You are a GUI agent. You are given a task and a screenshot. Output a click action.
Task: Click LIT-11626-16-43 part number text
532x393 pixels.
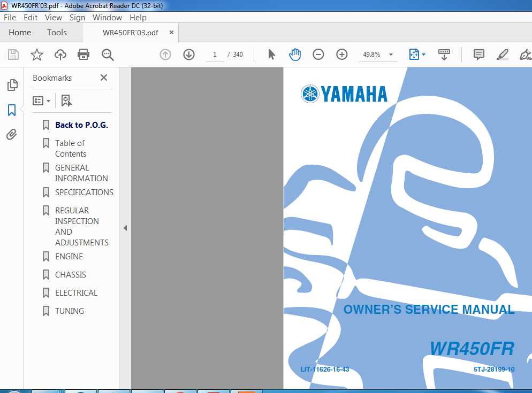pyautogui.click(x=325, y=369)
